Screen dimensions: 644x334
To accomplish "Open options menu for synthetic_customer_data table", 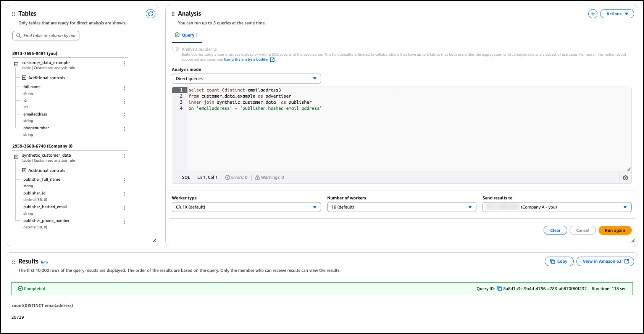I will click(124, 156).
